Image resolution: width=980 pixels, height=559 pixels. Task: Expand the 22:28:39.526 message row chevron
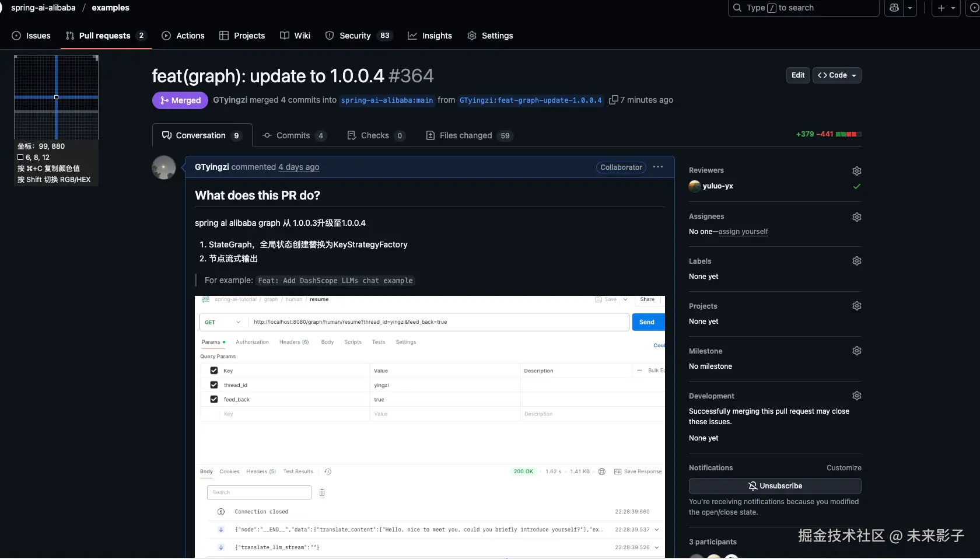pos(657,547)
